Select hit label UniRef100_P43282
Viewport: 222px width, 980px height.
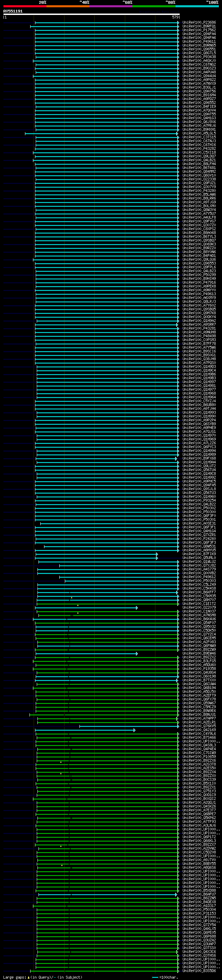(199, 148)
